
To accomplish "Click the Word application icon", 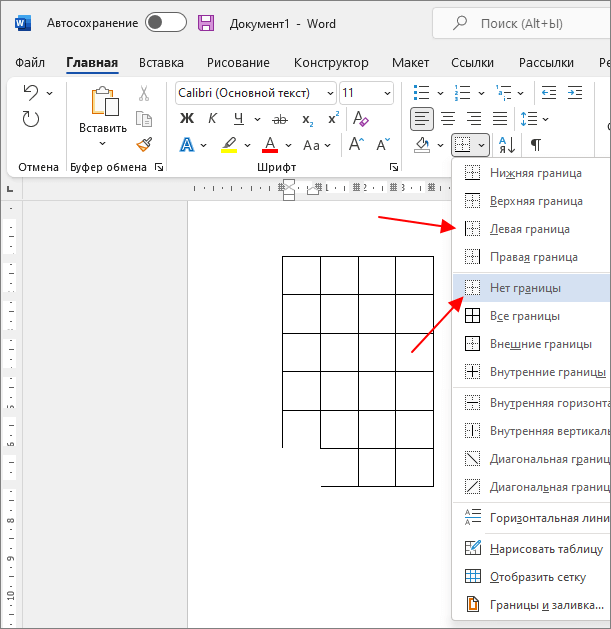I will click(x=22, y=23).
